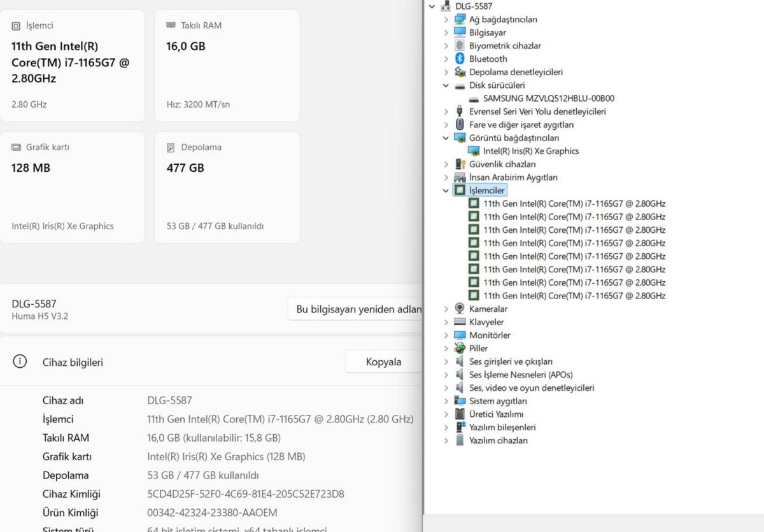Click the Görüntü bağdaştırıcıları display icon
The width and height of the screenshot is (764, 532).
coord(460,137)
